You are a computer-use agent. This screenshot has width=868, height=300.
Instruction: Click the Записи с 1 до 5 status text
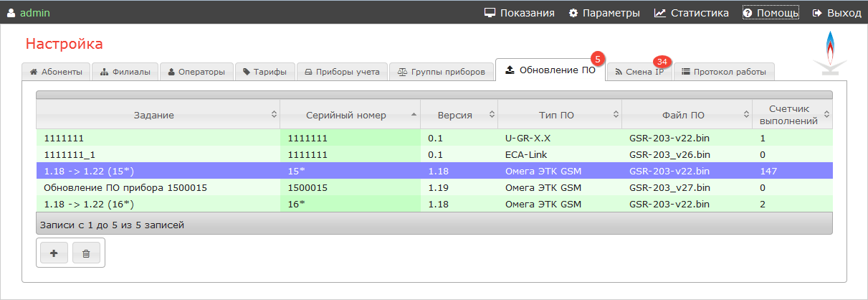point(112,225)
